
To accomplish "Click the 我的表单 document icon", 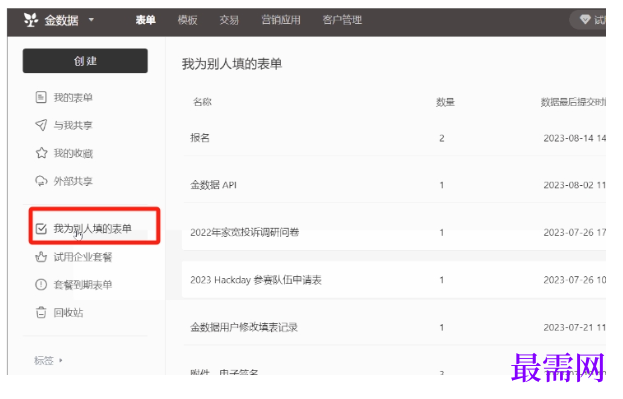I will (41, 97).
